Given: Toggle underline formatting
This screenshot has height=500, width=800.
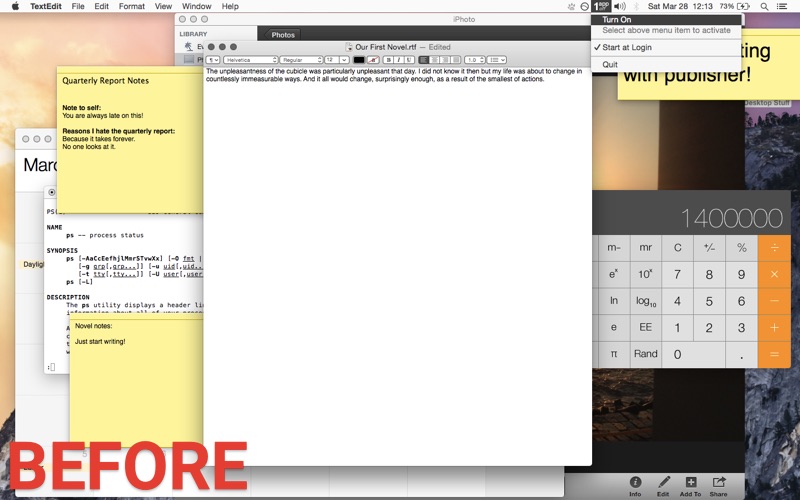Looking at the screenshot, I should pos(409,60).
